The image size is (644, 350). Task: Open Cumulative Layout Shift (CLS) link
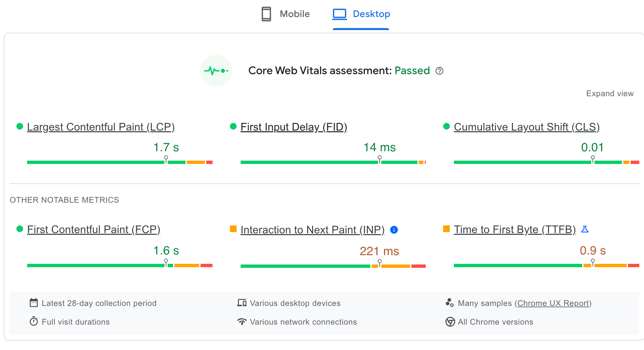click(527, 127)
